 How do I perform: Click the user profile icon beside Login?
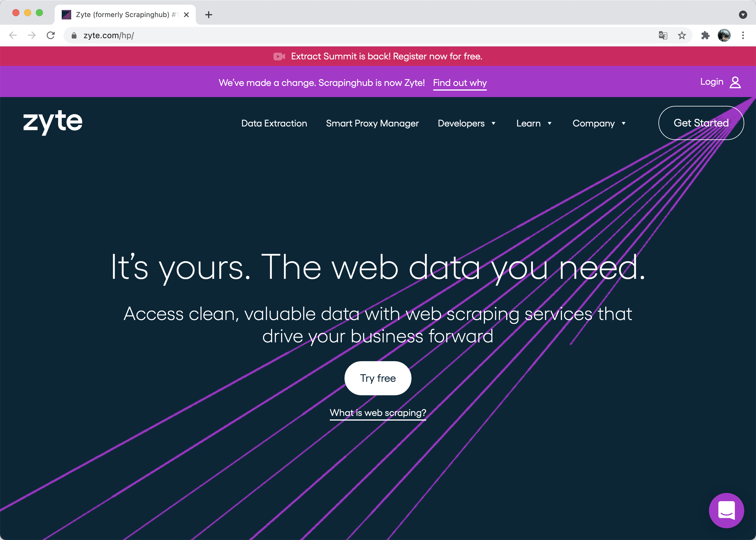(735, 82)
